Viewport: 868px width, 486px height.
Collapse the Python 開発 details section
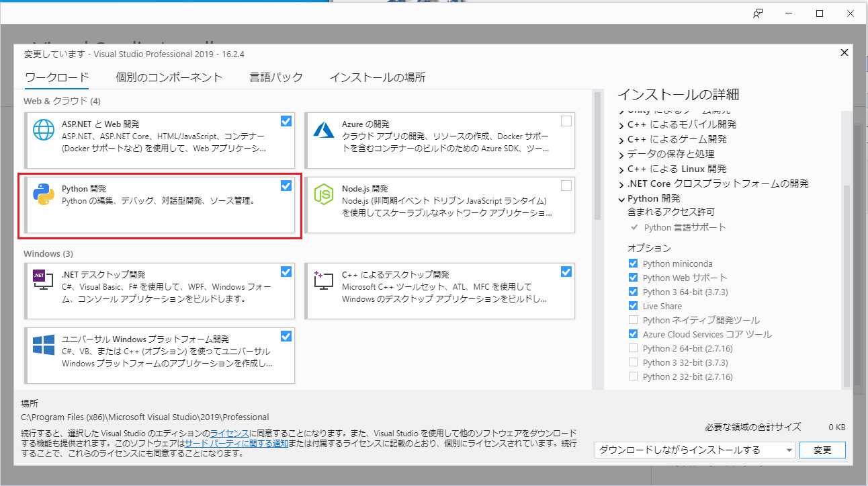[x=621, y=199]
